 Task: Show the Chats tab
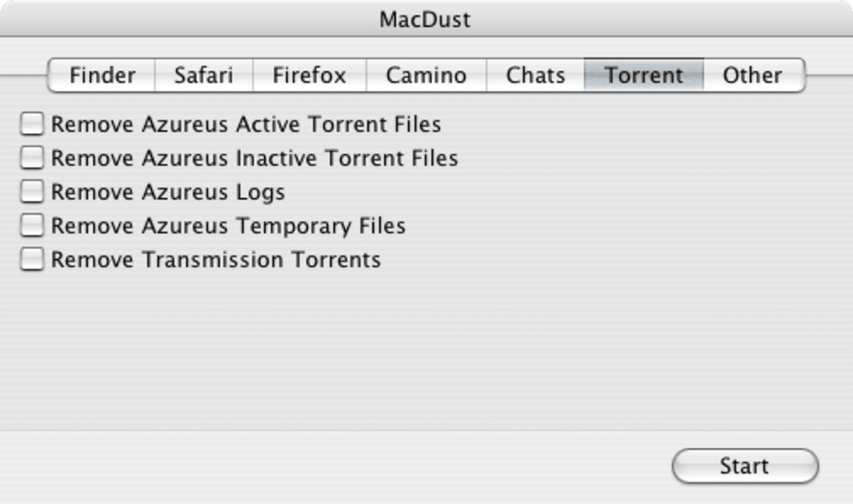(x=535, y=75)
